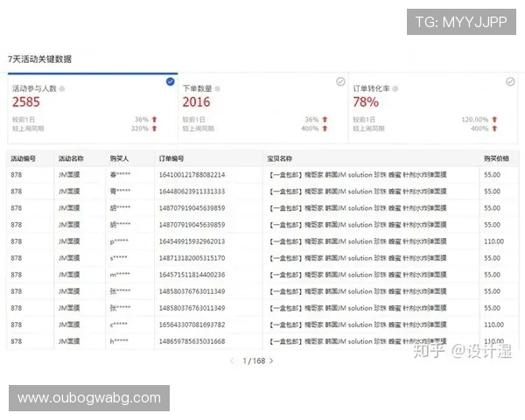Select the 订单转化率 78% metric tab
525x420 pixels.
[433, 108]
